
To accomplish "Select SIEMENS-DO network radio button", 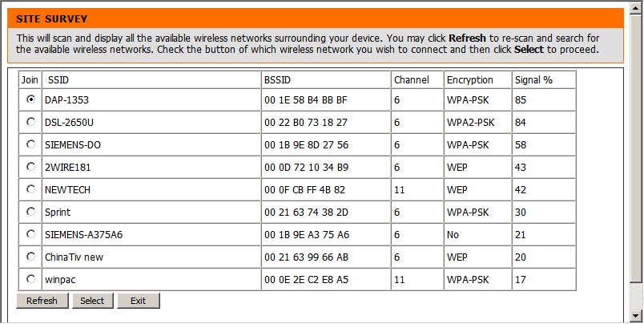I will click(x=30, y=144).
